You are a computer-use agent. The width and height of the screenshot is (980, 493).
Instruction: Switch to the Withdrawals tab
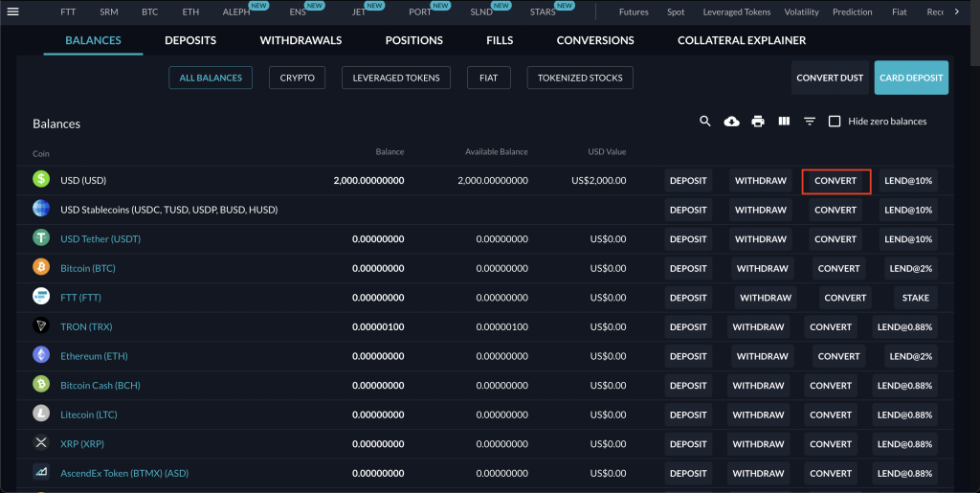pyautogui.click(x=301, y=40)
